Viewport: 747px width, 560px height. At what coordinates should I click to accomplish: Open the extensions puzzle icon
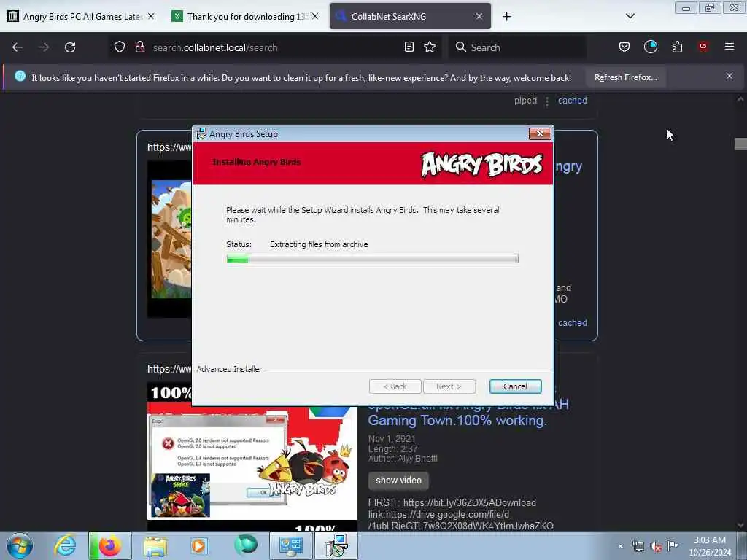point(677,47)
